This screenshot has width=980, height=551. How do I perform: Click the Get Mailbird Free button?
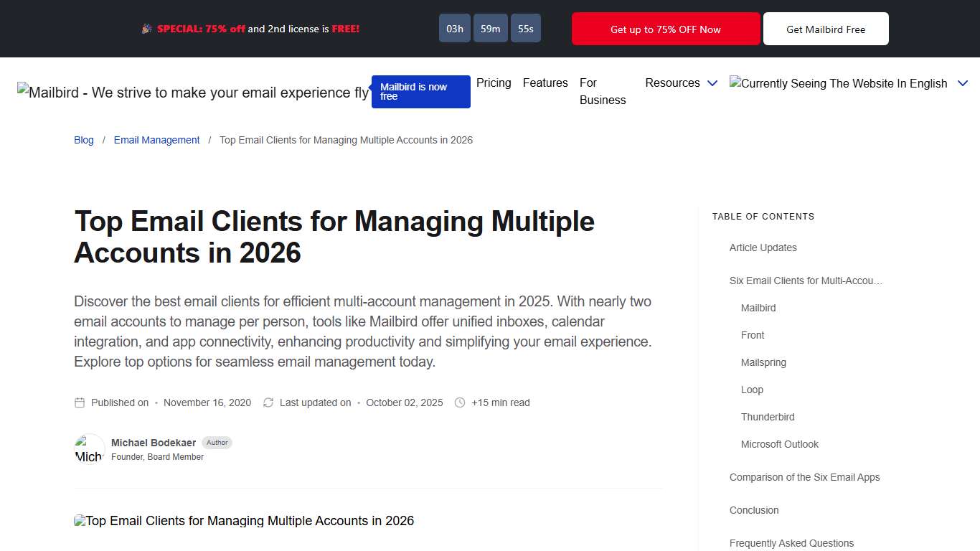coord(826,29)
